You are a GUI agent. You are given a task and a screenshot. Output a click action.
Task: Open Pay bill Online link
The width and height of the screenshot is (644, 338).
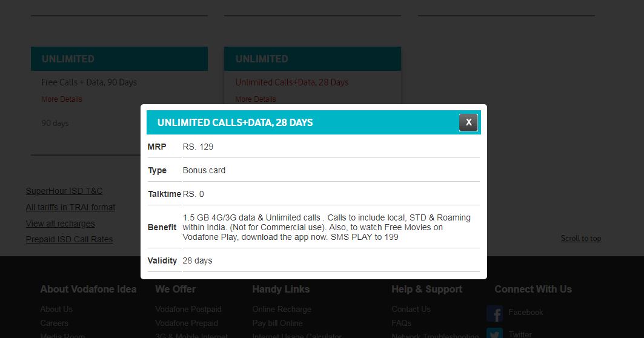[x=277, y=323]
